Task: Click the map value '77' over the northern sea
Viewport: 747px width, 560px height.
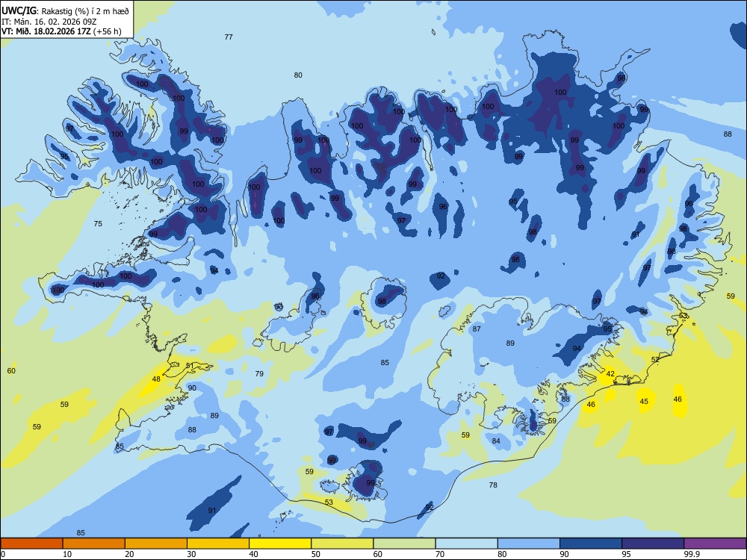Action: pos(229,37)
